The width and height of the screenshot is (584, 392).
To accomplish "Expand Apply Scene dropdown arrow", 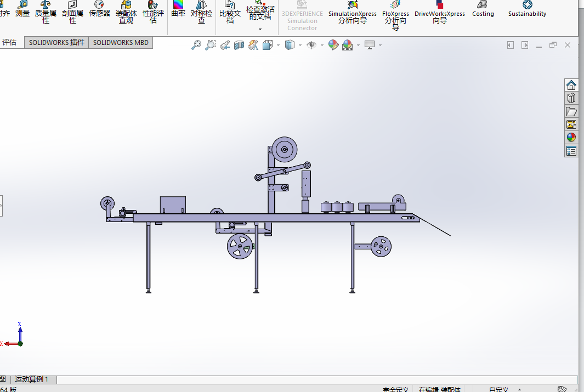I will (x=358, y=46).
